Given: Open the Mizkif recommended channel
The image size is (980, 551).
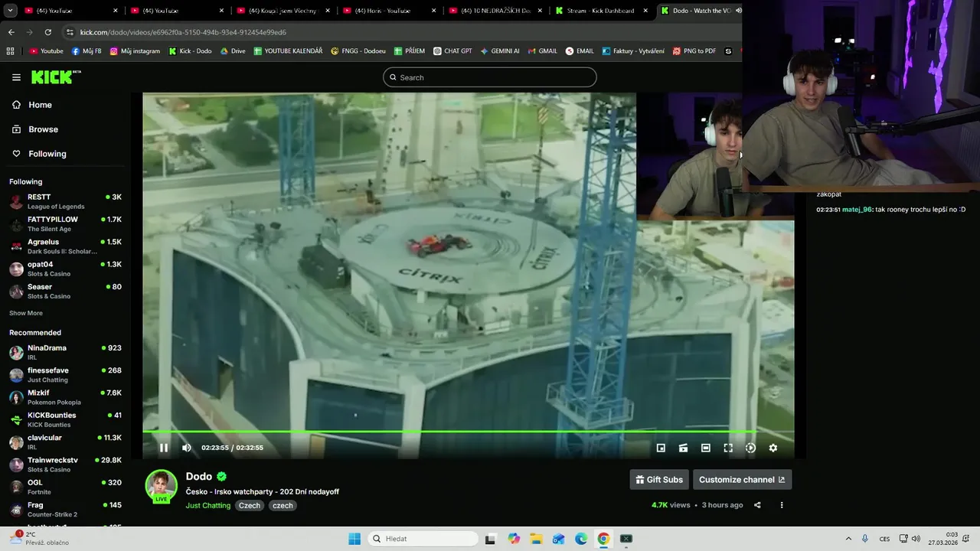Looking at the screenshot, I should 65,397.
